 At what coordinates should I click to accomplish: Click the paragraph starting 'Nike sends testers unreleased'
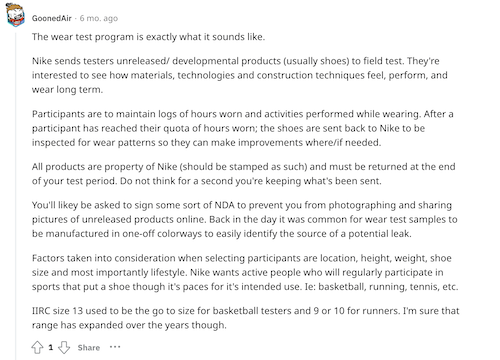coord(240,75)
